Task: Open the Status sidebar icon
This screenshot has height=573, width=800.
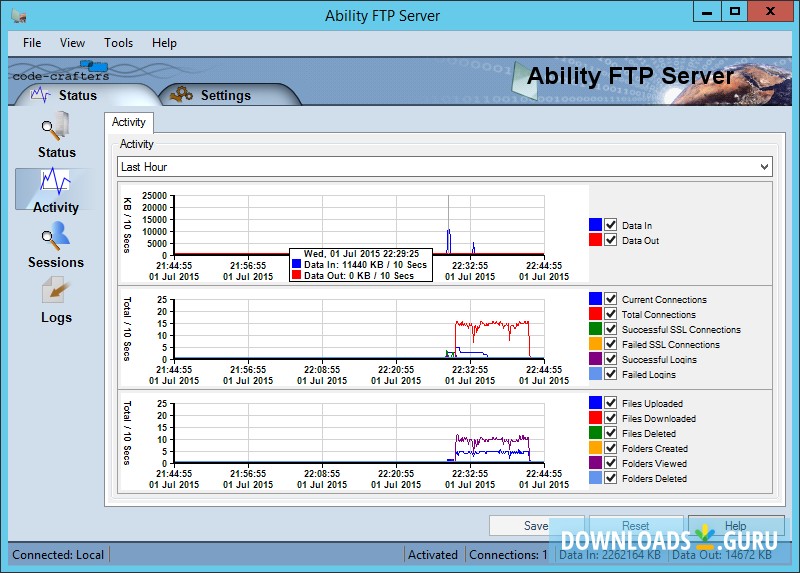Action: click(57, 135)
